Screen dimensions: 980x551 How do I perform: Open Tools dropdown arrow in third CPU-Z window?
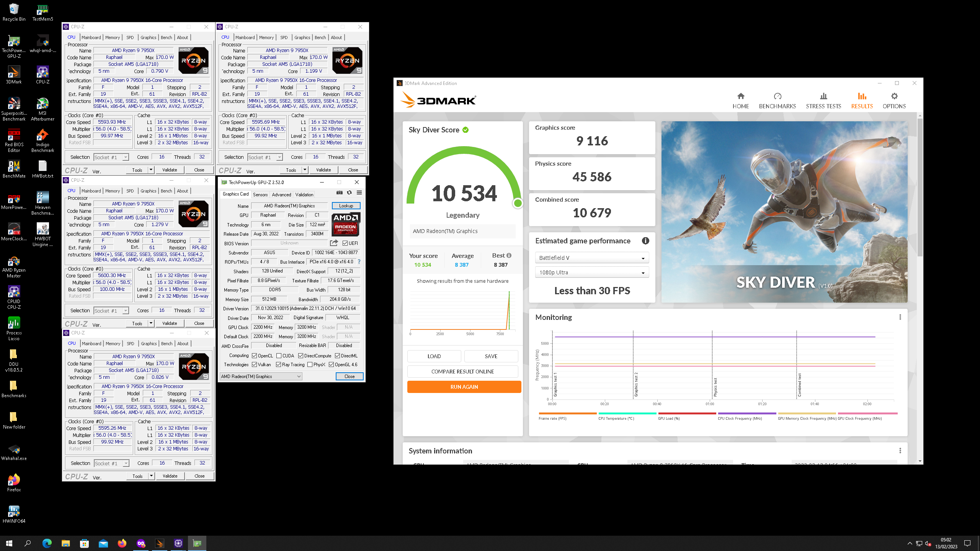point(151,323)
